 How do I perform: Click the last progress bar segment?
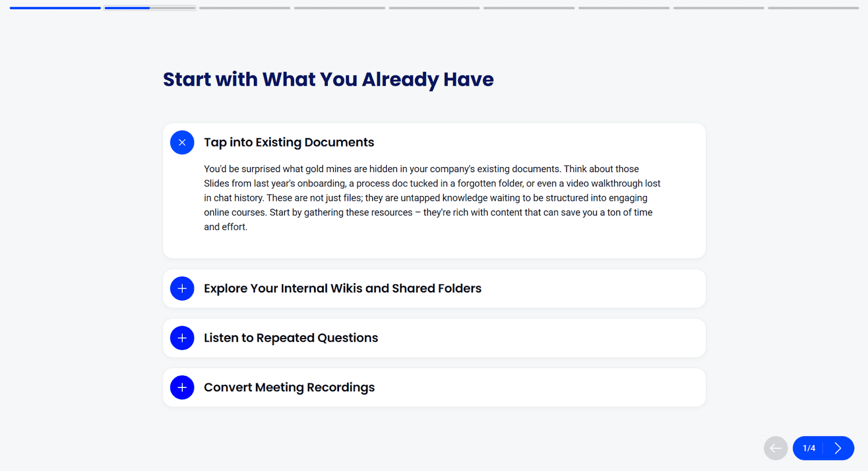[x=813, y=8]
